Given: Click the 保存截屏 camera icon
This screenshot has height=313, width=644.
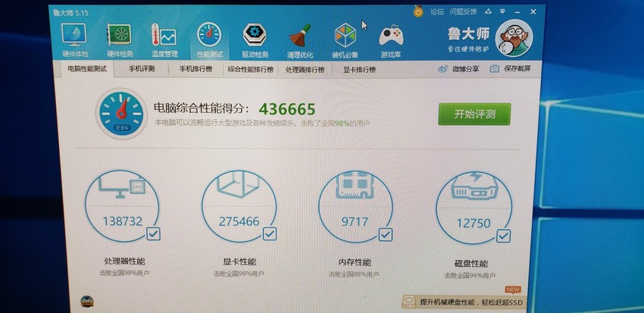Looking at the screenshot, I should coord(495,69).
